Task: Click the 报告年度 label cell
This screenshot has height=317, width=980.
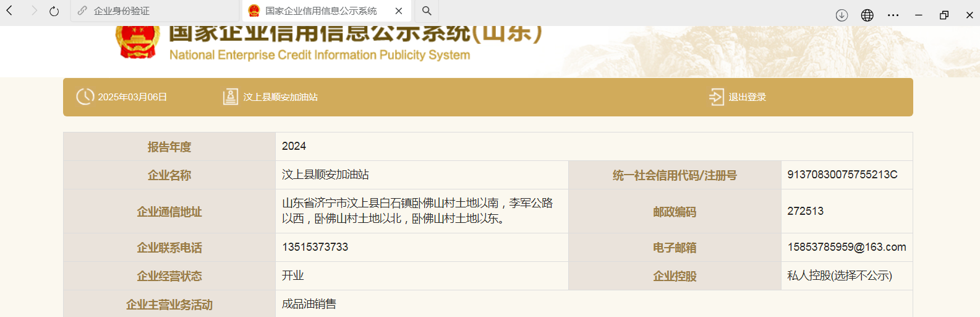Action: [x=169, y=147]
